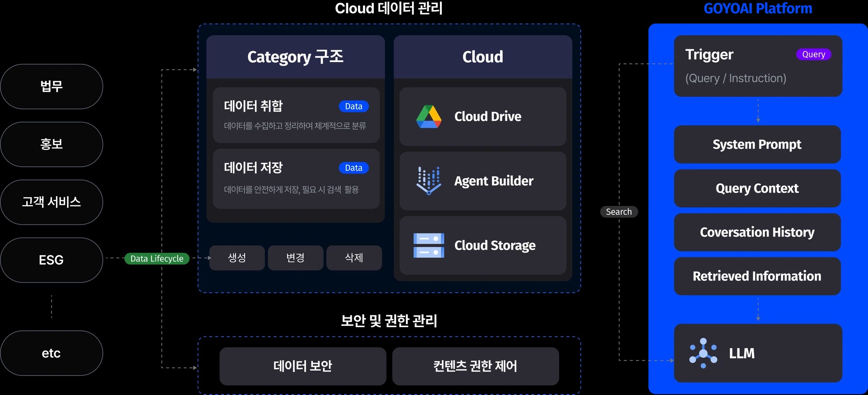The height and width of the screenshot is (395, 868).
Task: Select the ESG category pill
Action: (52, 260)
